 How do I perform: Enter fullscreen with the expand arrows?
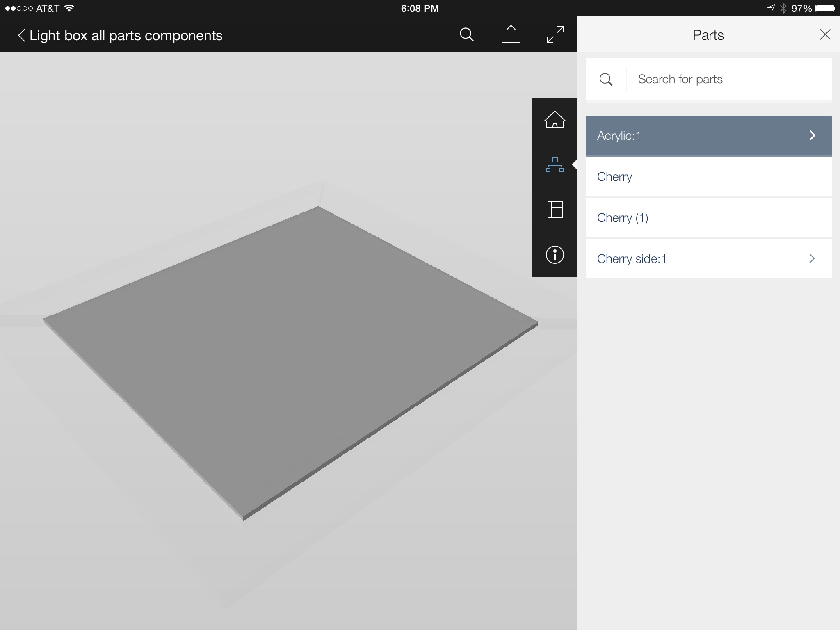pyautogui.click(x=555, y=34)
